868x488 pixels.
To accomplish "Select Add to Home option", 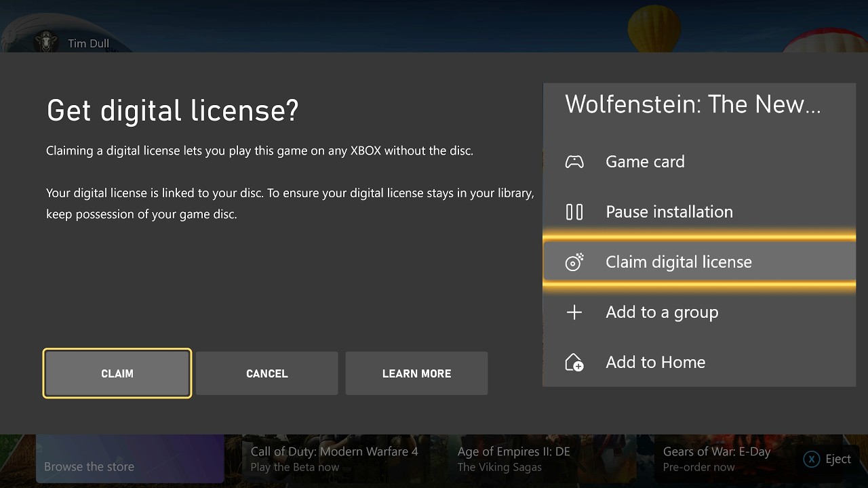I will 699,363.
